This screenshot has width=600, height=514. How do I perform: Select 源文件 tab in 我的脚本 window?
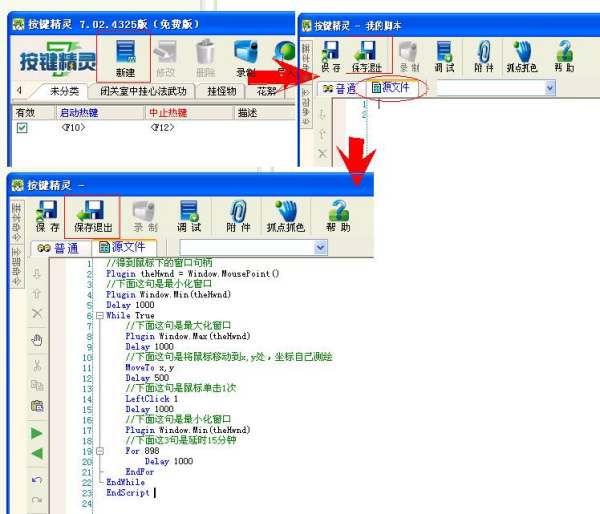coord(390,88)
